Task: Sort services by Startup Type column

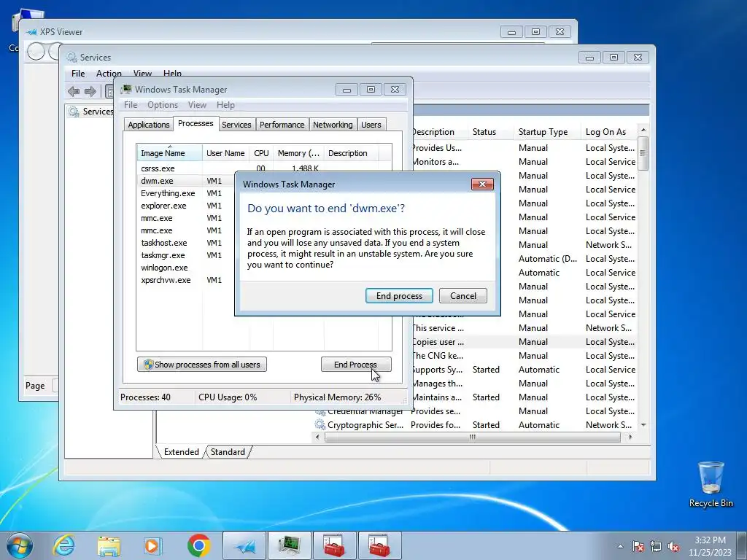Action: 547,132
